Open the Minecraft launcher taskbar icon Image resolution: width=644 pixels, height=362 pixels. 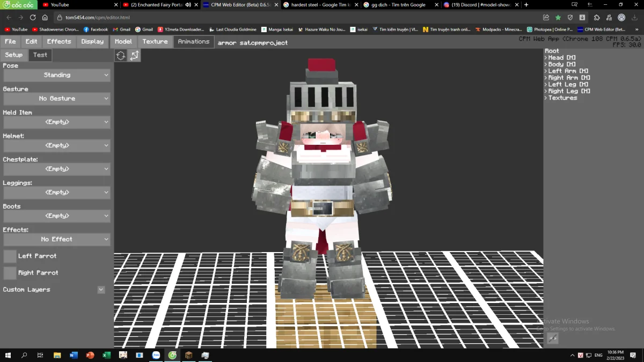point(188,355)
